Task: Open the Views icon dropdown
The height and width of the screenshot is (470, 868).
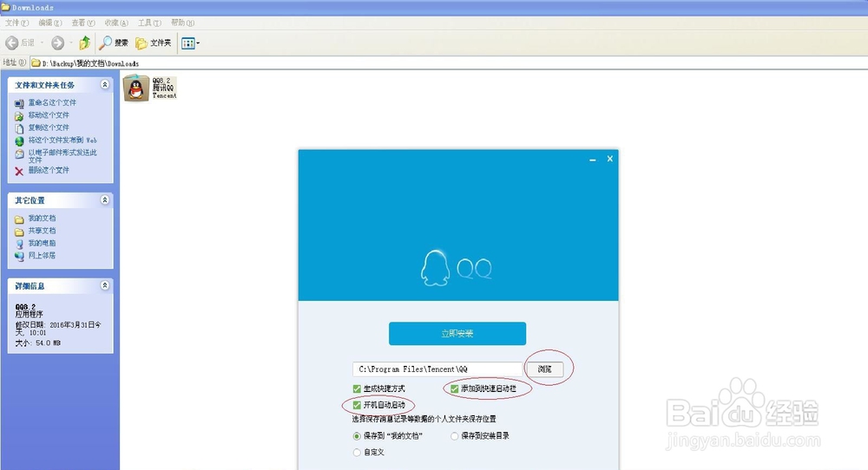Action: (x=190, y=43)
